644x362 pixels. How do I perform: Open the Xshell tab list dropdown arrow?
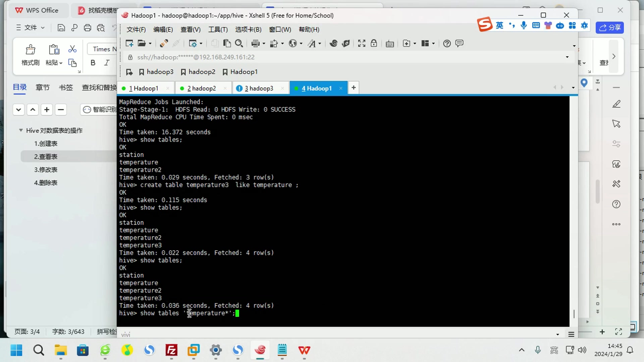pyautogui.click(x=573, y=88)
